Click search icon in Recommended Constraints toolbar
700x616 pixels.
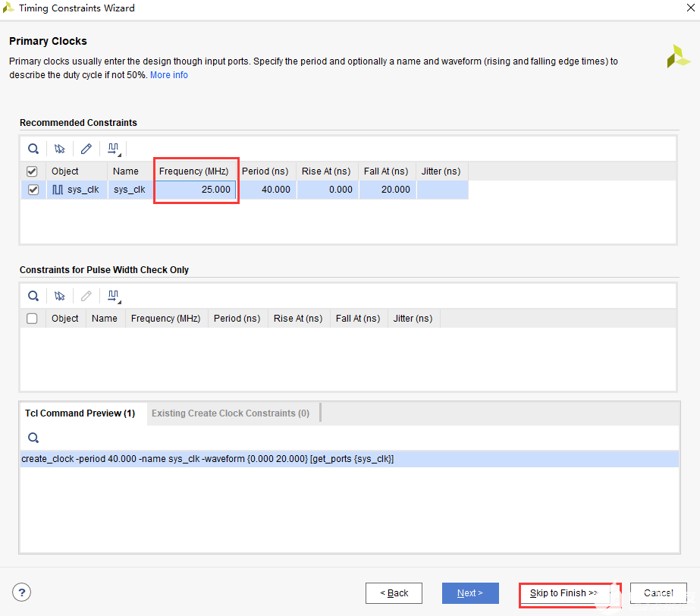tap(33, 149)
